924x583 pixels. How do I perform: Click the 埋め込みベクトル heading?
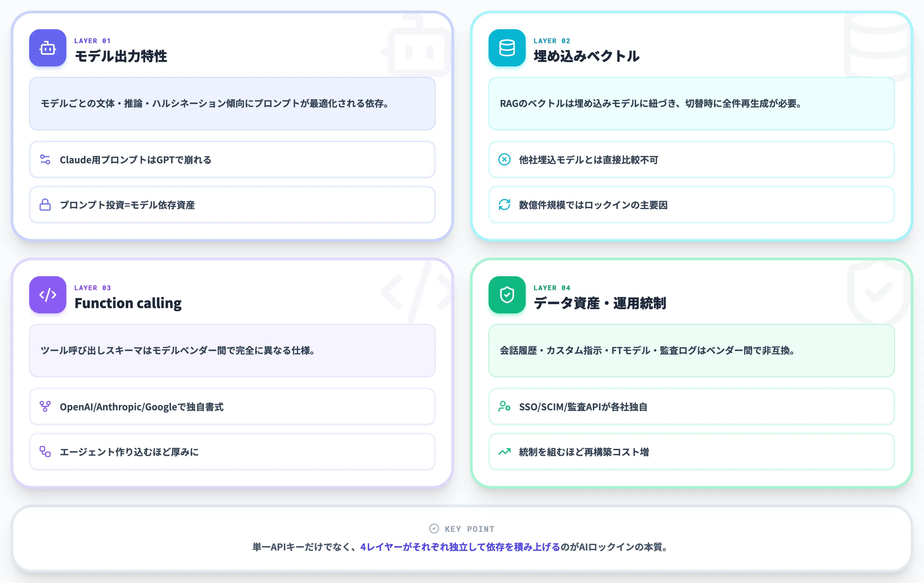coord(586,56)
